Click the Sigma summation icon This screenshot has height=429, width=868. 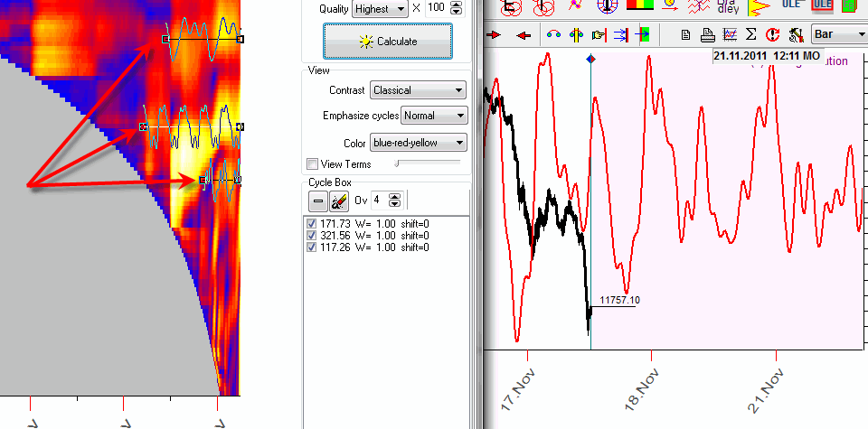[751, 35]
